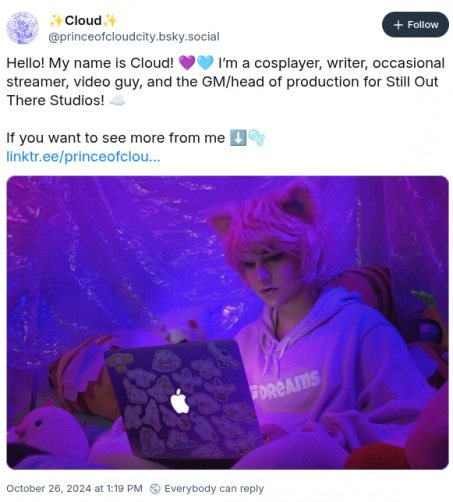
Task: Open the linktr.ee/princeofclou link
Action: click(83, 156)
